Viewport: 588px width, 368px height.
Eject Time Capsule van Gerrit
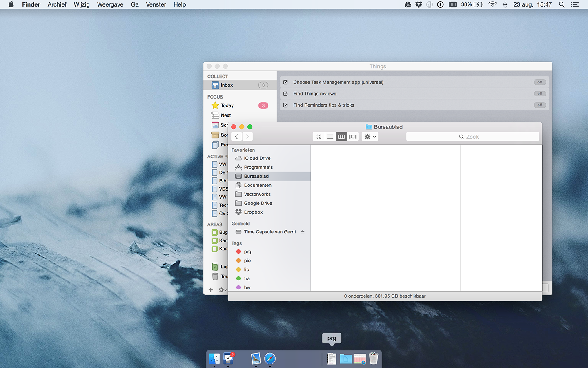[303, 232]
